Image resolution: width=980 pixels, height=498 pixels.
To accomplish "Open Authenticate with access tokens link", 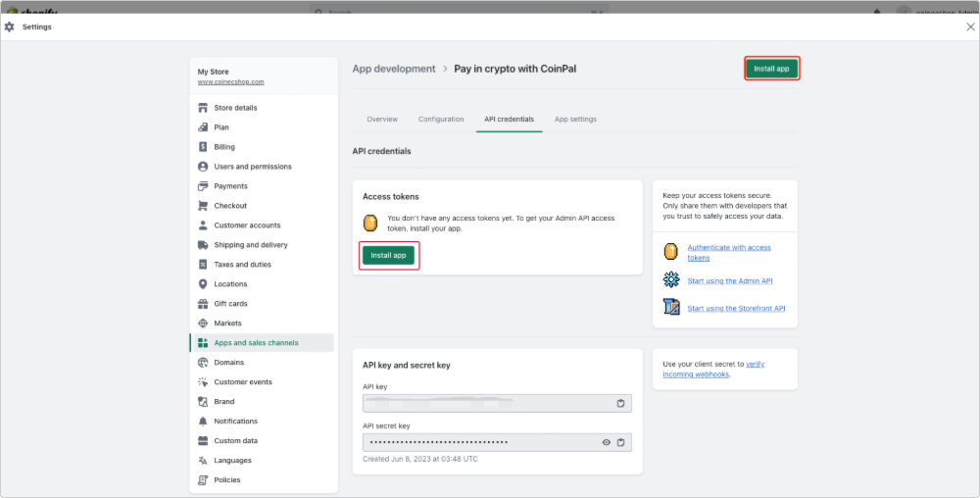I will [x=729, y=253].
